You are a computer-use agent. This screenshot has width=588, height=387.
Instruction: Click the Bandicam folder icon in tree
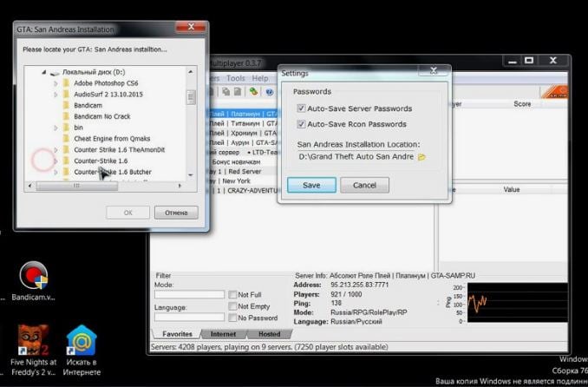coord(67,105)
